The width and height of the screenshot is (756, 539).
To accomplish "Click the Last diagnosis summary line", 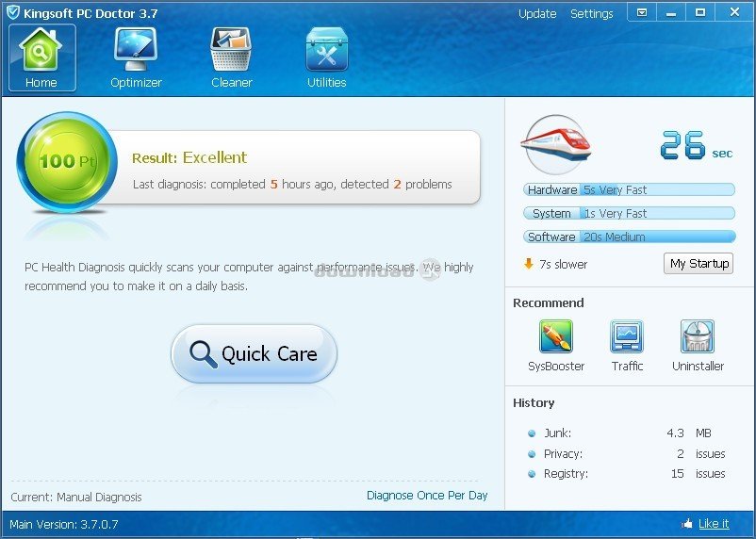I will click(x=292, y=184).
